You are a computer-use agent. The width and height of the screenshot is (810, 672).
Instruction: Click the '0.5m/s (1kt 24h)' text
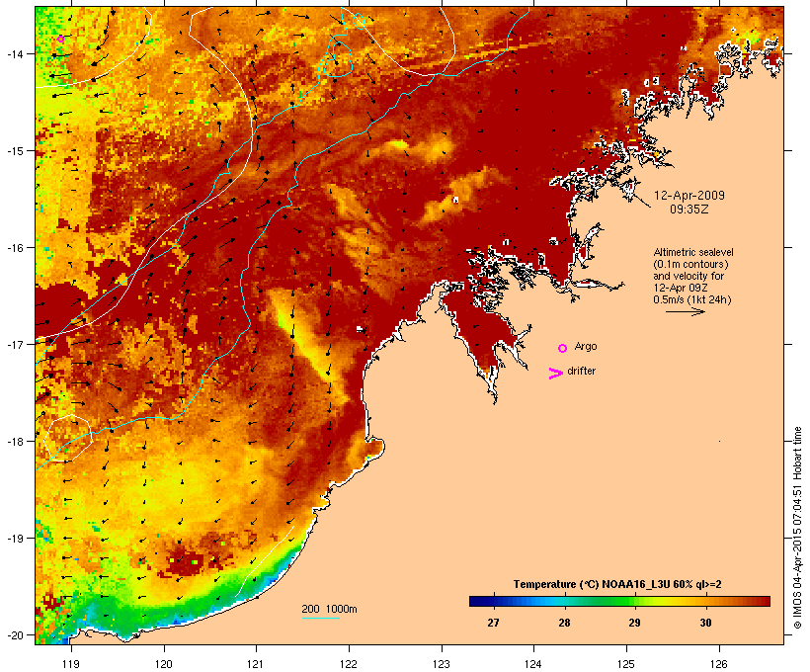point(692,299)
